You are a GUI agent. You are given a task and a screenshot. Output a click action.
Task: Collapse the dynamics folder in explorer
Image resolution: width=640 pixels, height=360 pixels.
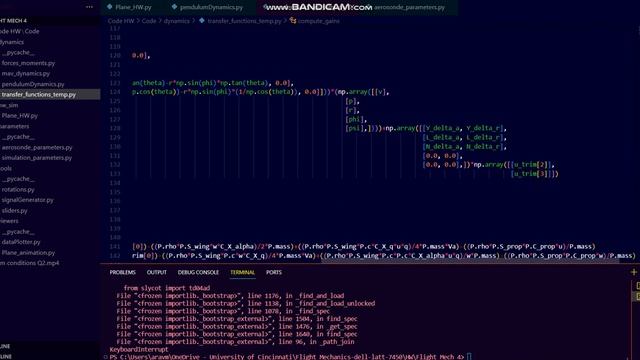(12, 42)
